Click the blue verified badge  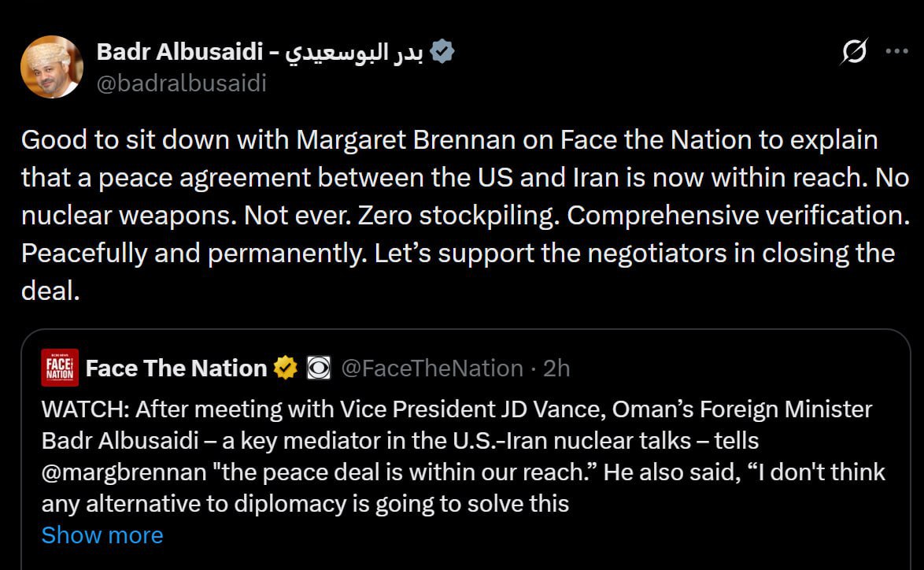444,53
